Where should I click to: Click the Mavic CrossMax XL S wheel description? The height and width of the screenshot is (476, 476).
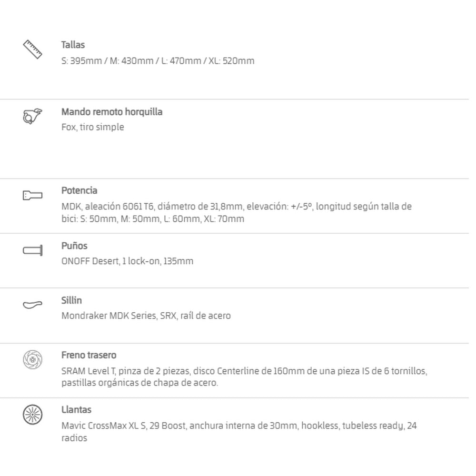click(x=239, y=432)
